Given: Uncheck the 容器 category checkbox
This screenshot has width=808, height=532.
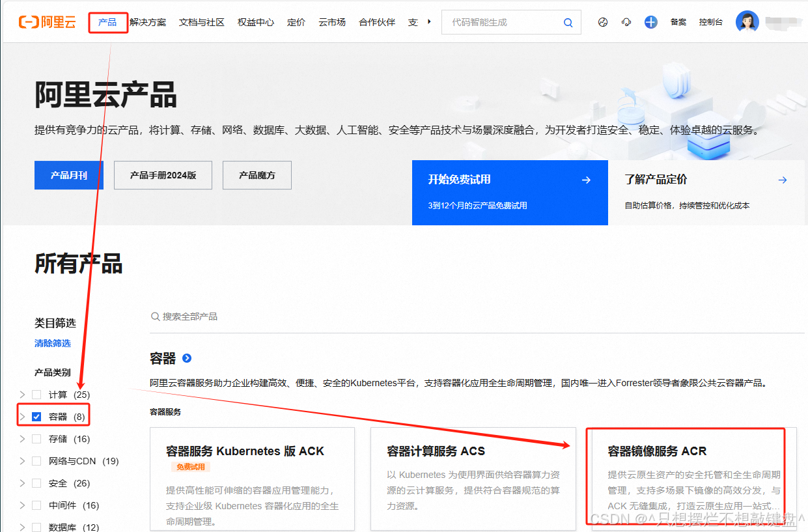Looking at the screenshot, I should 36,417.
